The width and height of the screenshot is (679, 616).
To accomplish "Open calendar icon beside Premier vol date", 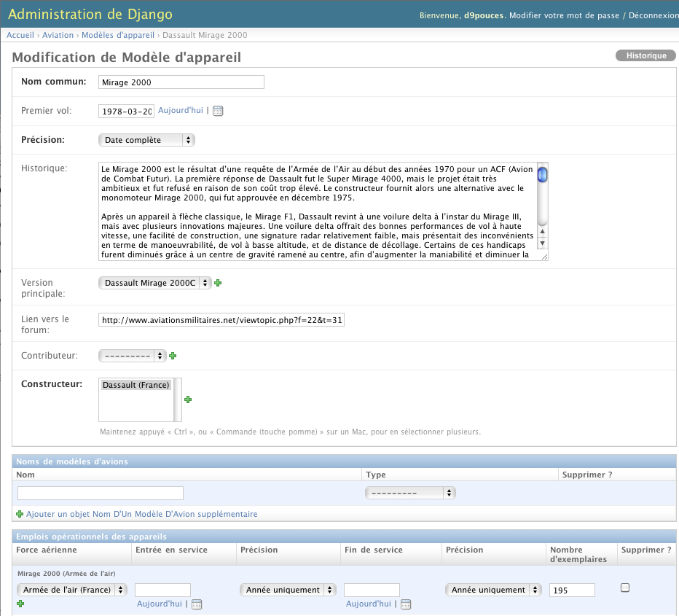I will [218, 112].
